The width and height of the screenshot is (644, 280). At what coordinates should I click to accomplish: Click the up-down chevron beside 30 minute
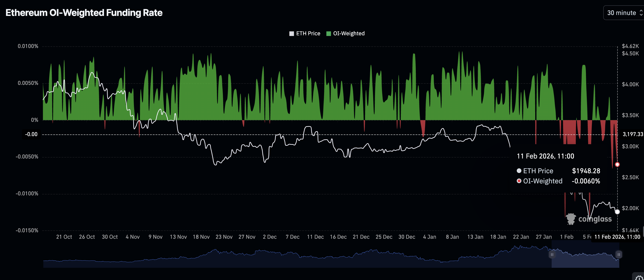click(641, 13)
